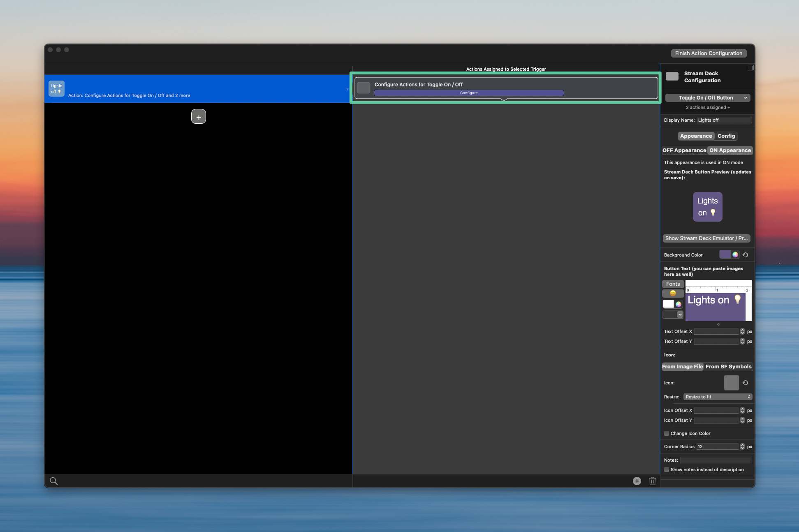Expand the small dropdown below the text color
Screen dimensions: 799x532
point(680,315)
